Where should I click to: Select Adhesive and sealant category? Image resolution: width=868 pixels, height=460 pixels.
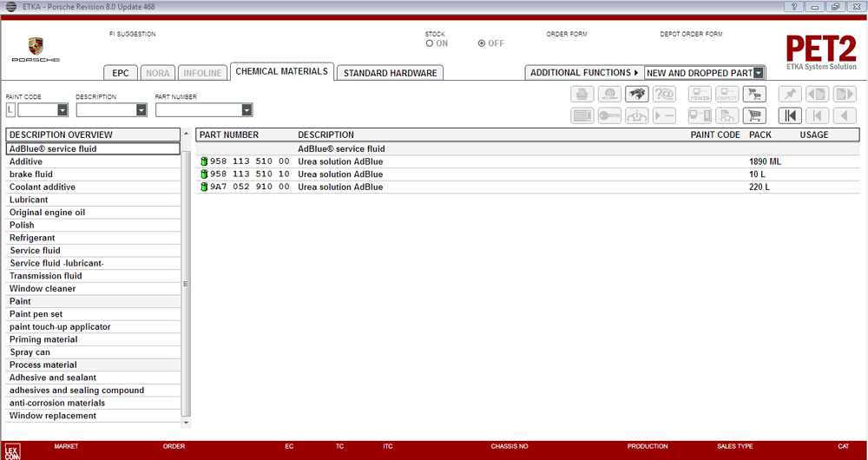pyautogui.click(x=93, y=378)
